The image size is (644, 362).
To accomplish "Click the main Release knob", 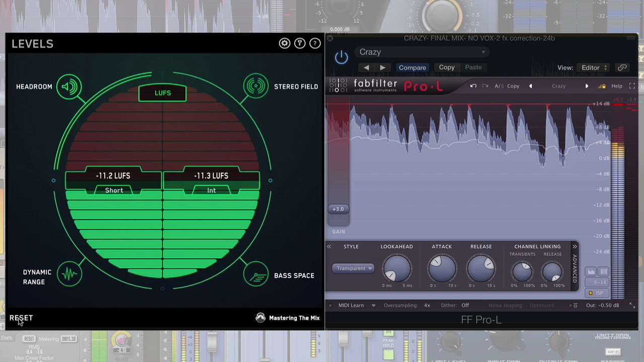I will 481,268.
